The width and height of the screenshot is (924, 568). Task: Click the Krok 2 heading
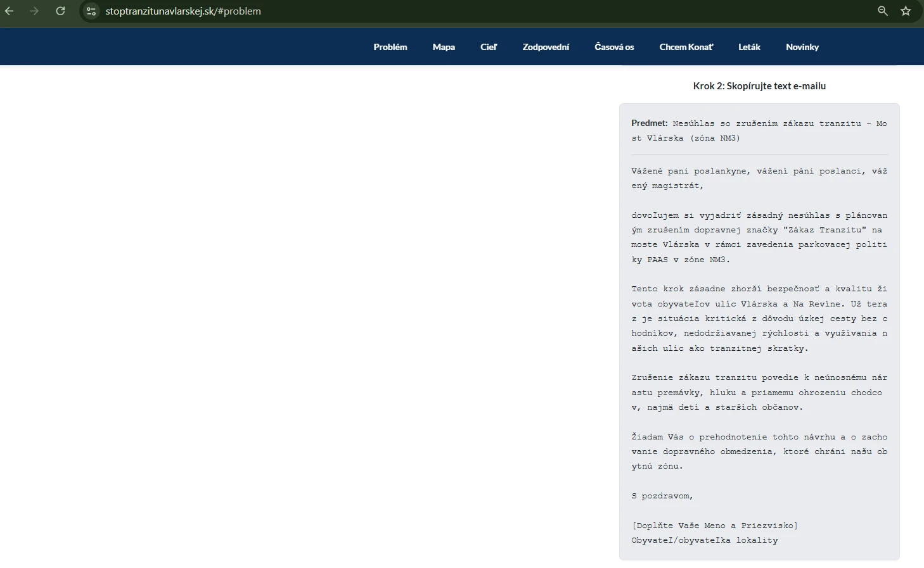click(x=759, y=86)
